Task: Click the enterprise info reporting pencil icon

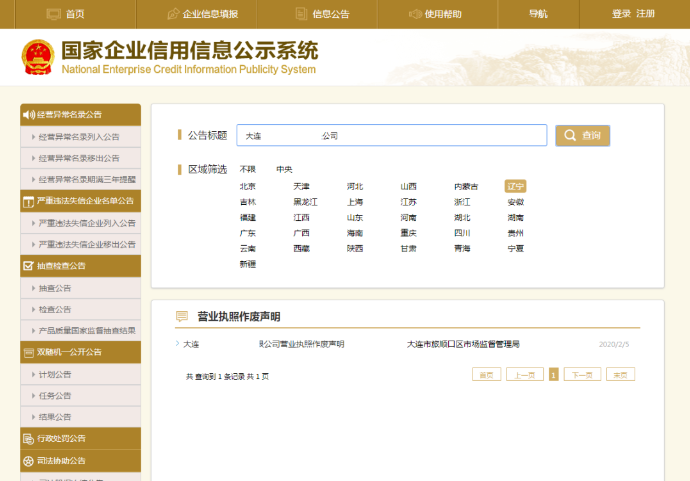Action: [x=173, y=14]
